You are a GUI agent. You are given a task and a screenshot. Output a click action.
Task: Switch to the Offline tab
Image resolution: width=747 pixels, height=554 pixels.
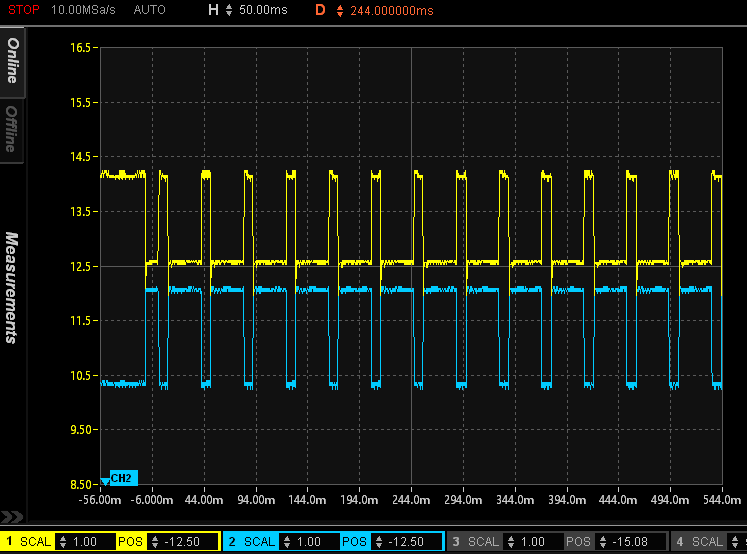13,128
